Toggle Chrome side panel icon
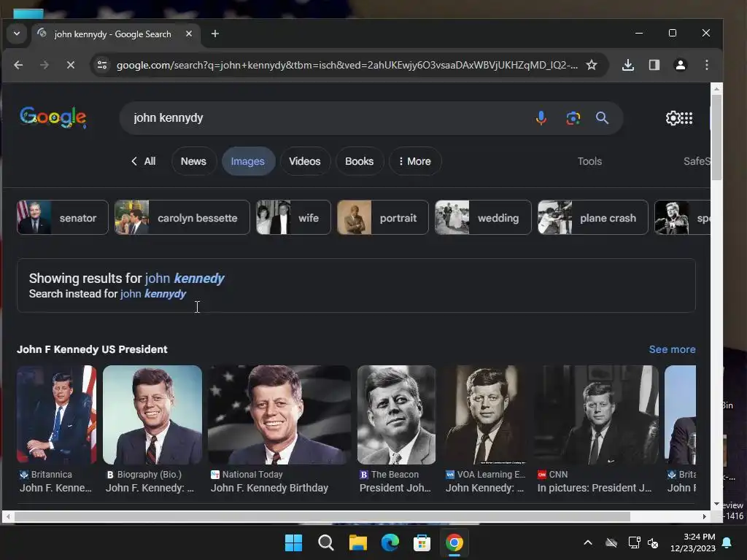 point(654,65)
